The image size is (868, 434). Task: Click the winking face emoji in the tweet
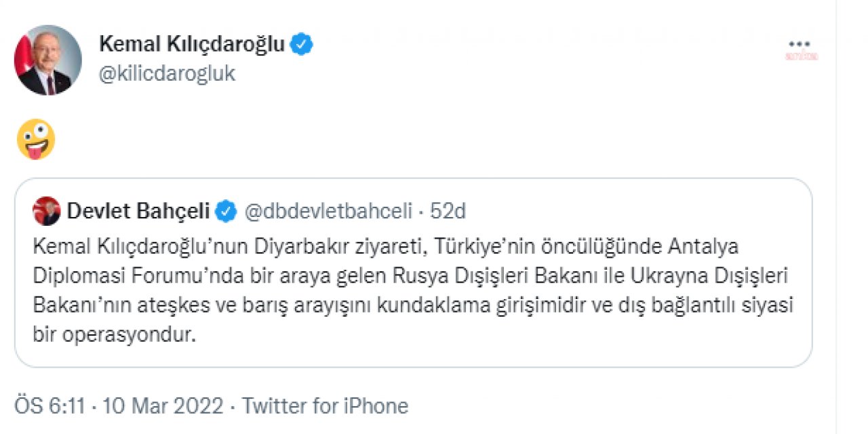point(36,139)
